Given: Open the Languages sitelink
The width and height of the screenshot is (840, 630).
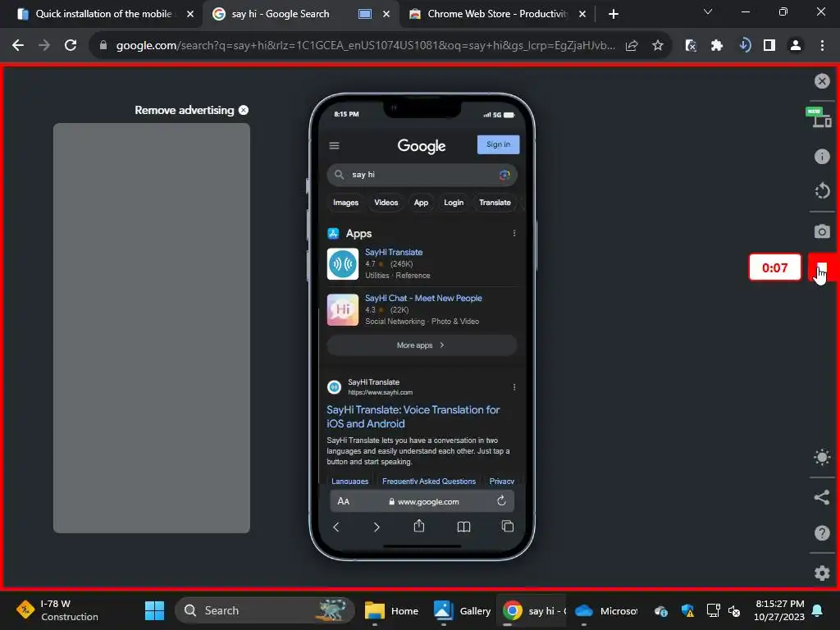Looking at the screenshot, I should 349,481.
